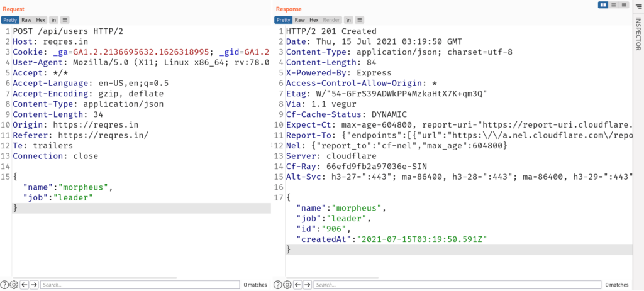This screenshot has width=644, height=291.
Task: Click 'Connection: close' header line
Action: coord(55,156)
